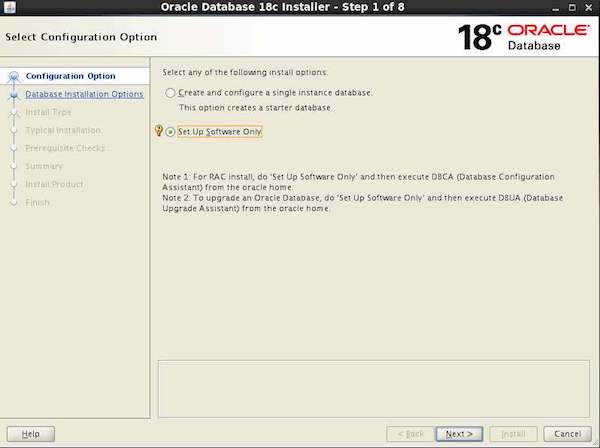Click the Java icon in the title bar
Viewport: 600px width, 448px height.
click(x=10, y=7)
